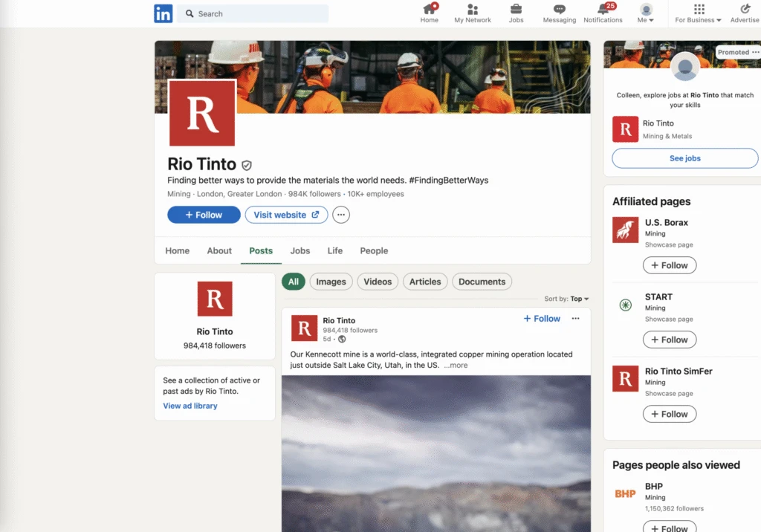This screenshot has width=761, height=532.
Task: Open the View ad library link
Action: [190, 406]
